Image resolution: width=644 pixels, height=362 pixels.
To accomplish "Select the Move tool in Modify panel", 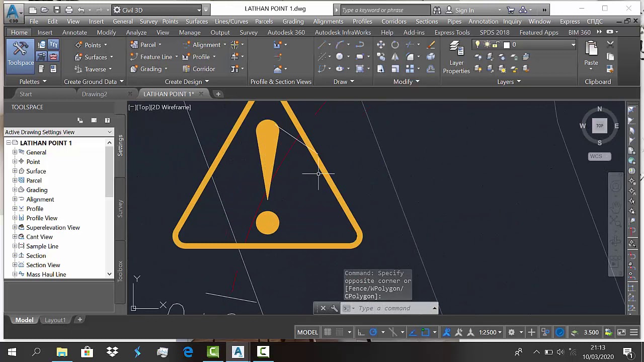I will click(x=381, y=45).
